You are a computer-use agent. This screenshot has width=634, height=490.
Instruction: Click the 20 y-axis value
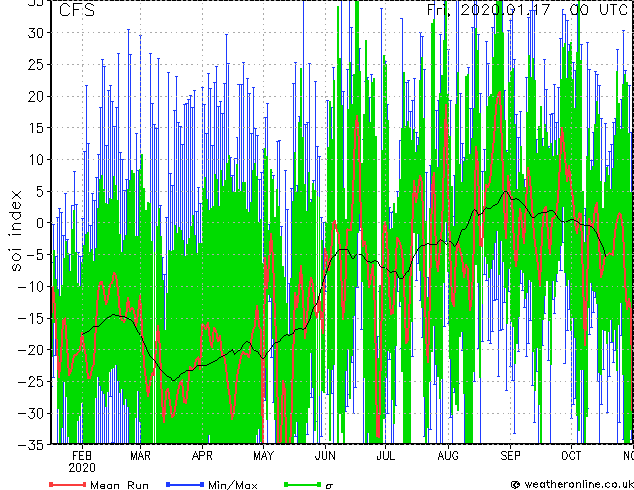click(35, 96)
